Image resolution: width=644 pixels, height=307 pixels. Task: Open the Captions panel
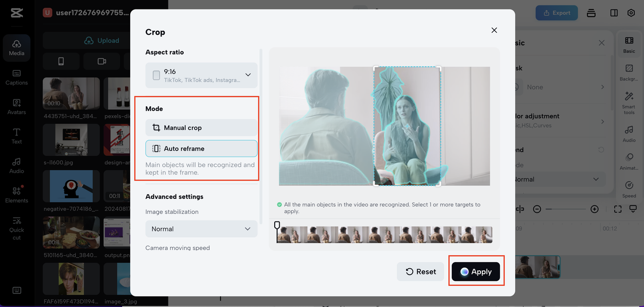coord(17,78)
